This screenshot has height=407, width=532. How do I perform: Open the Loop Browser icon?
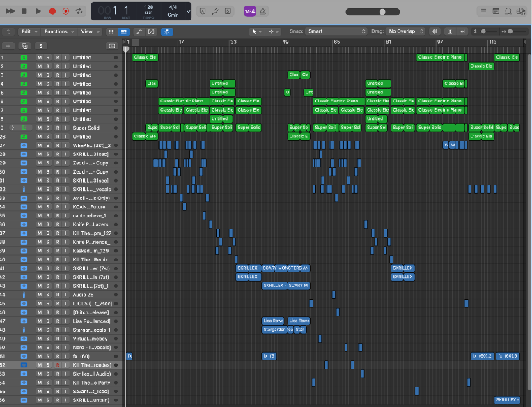point(508,11)
